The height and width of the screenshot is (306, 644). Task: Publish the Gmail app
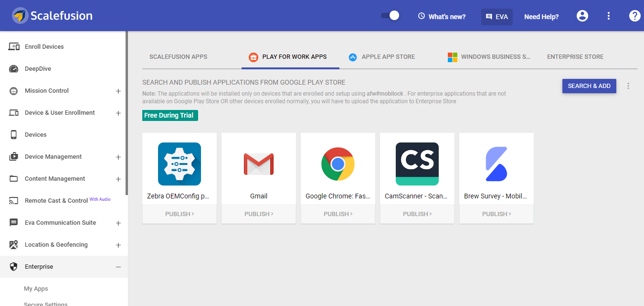coord(259,214)
